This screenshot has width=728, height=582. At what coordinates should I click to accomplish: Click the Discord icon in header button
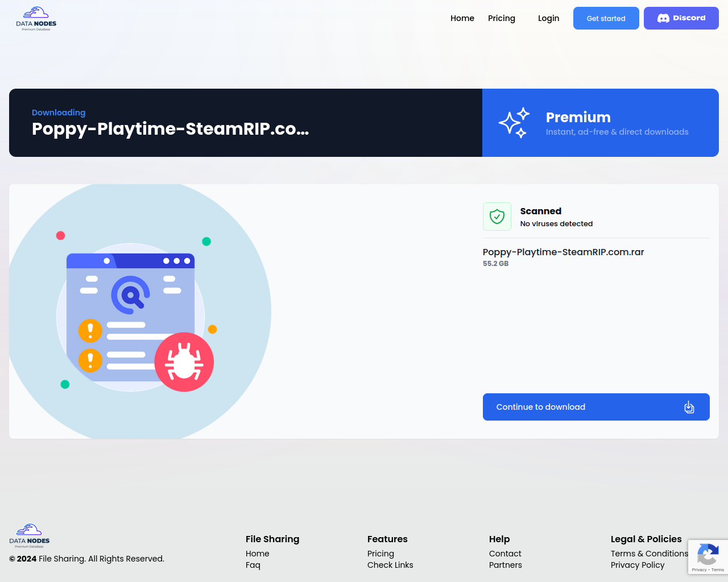coord(663,18)
